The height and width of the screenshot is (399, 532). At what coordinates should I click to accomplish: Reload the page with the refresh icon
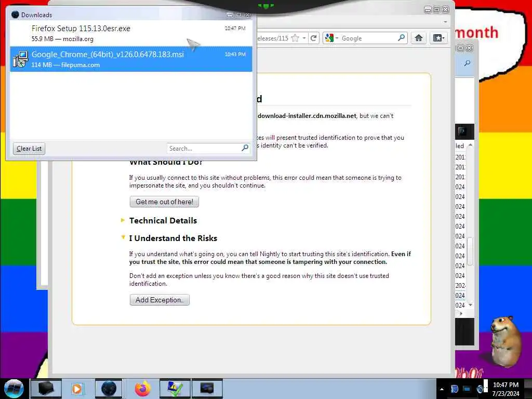tap(314, 38)
